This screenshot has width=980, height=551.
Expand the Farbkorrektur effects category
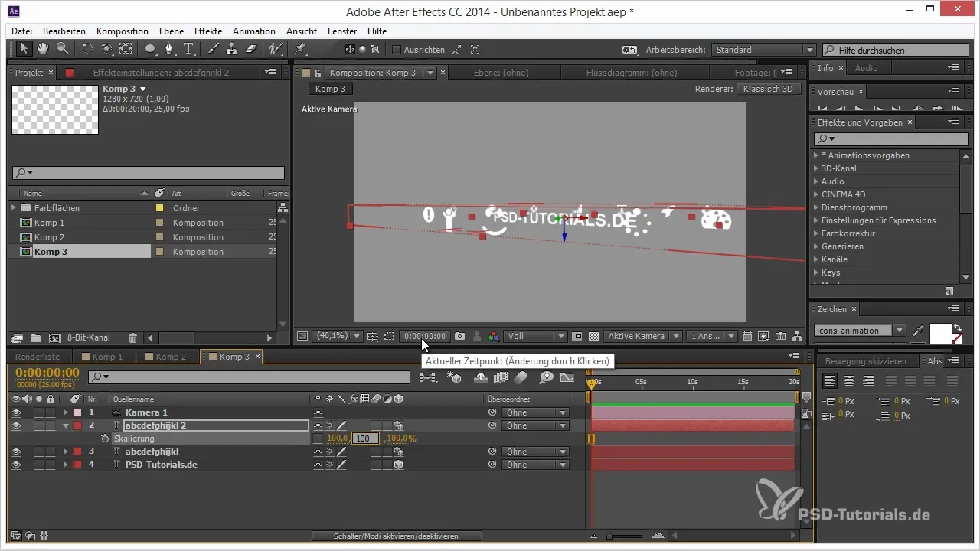click(x=816, y=233)
